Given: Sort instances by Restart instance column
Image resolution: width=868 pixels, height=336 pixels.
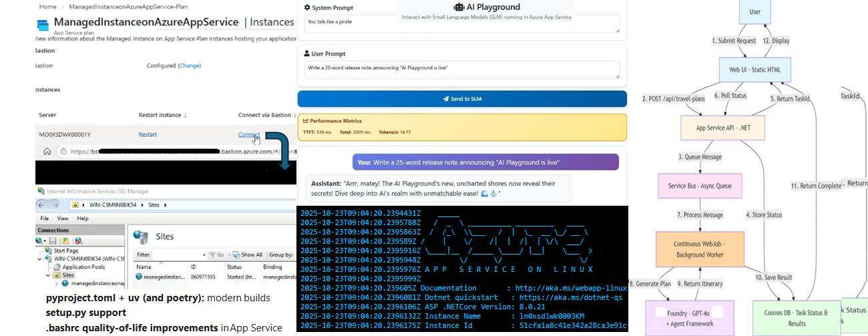Looking at the screenshot, I should coord(162,115).
